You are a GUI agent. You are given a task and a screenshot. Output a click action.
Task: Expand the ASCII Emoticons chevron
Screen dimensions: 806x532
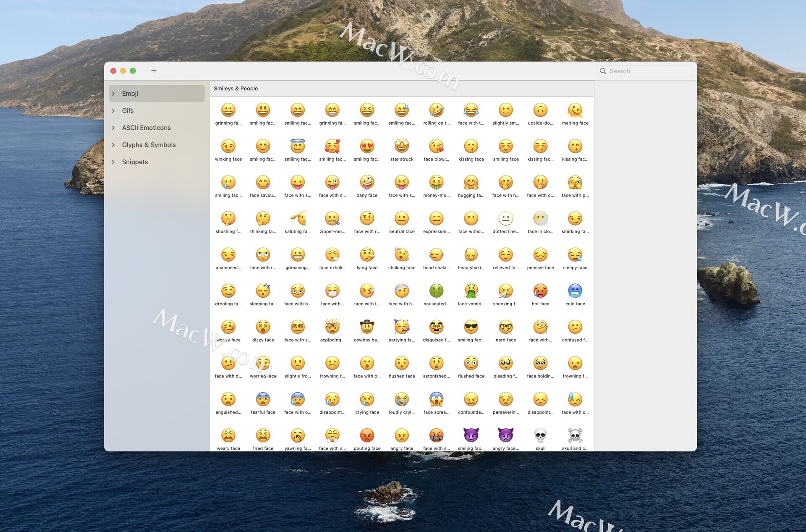[x=113, y=128]
